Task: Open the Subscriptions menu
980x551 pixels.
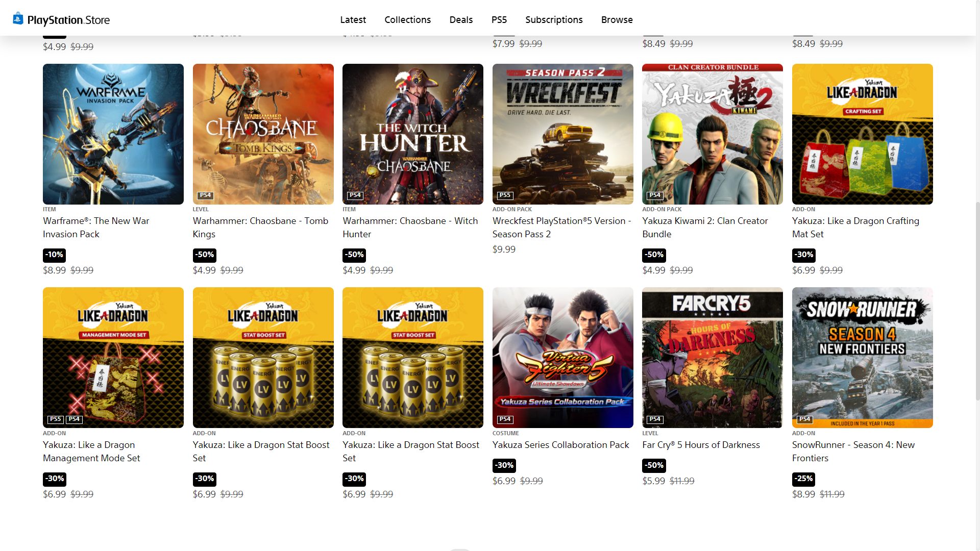Action: point(554,20)
